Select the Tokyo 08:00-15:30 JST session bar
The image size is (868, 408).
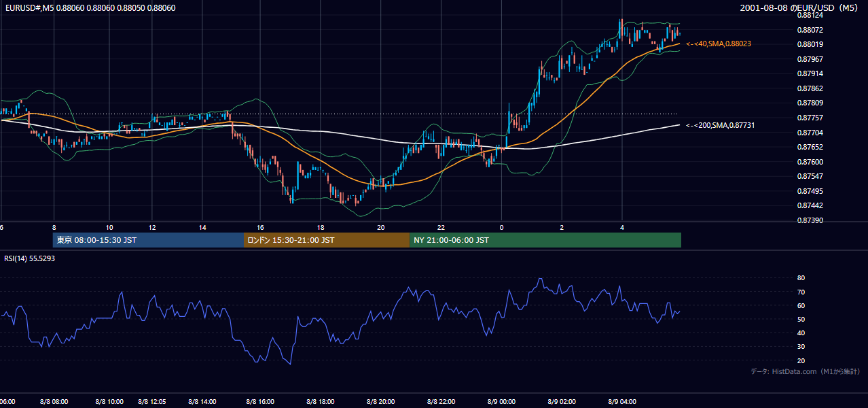click(x=148, y=240)
